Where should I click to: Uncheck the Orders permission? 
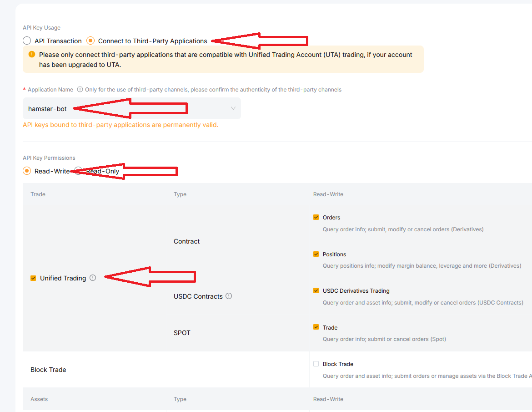316,217
